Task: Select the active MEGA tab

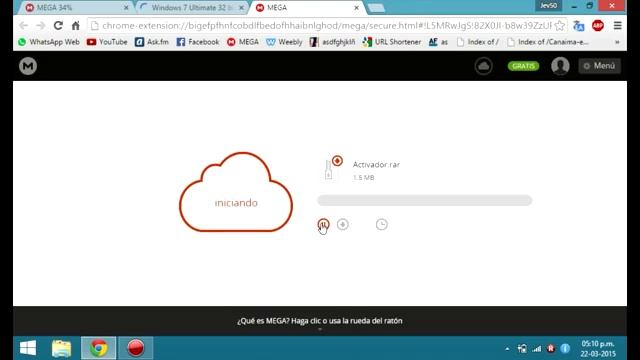Action: [306, 8]
